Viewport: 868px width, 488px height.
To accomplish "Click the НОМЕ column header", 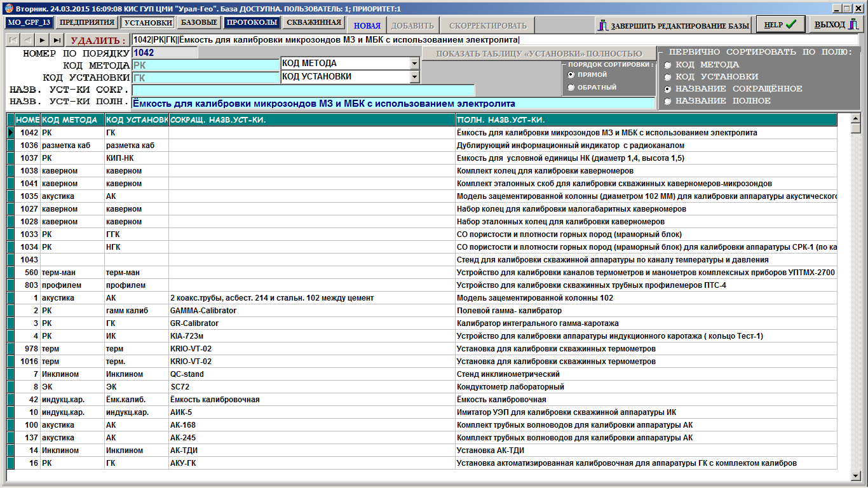I will point(27,120).
